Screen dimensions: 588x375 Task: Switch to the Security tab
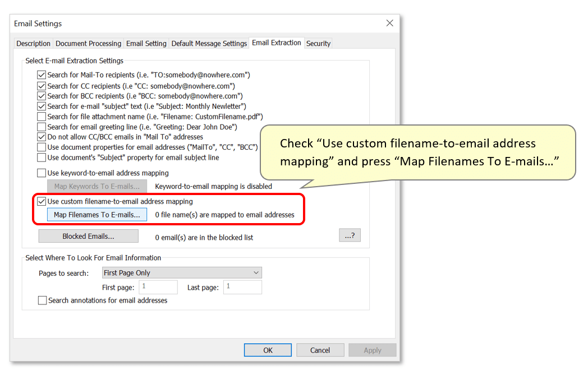click(x=318, y=44)
